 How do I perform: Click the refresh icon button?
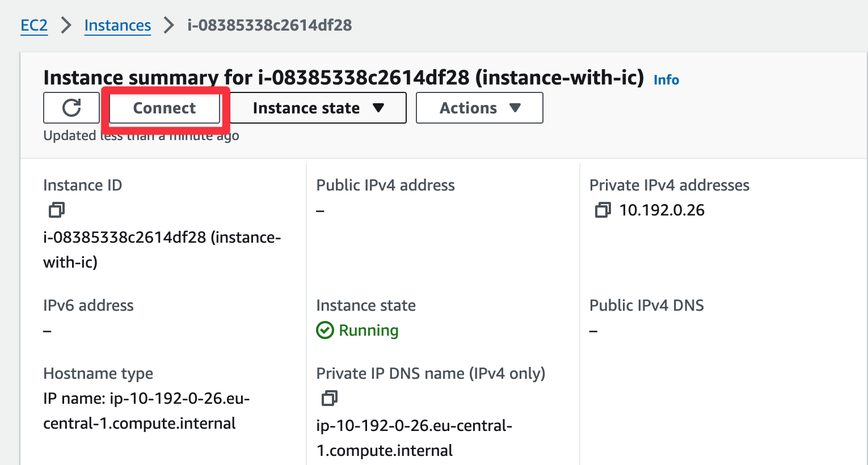point(71,108)
